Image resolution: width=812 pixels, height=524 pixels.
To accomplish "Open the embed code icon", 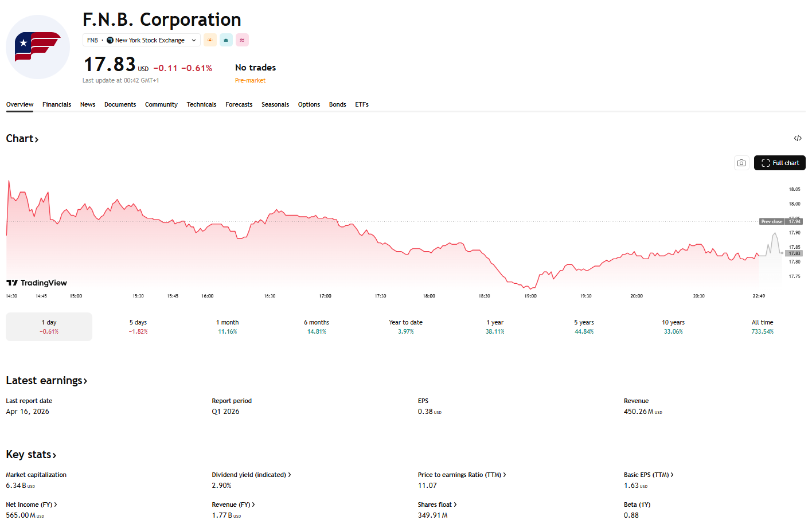I will (x=798, y=138).
